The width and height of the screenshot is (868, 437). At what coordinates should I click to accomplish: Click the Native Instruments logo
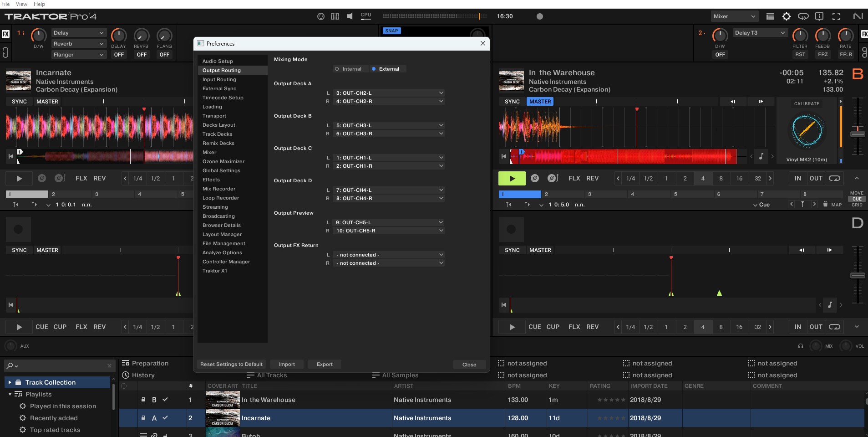pyautogui.click(x=858, y=16)
